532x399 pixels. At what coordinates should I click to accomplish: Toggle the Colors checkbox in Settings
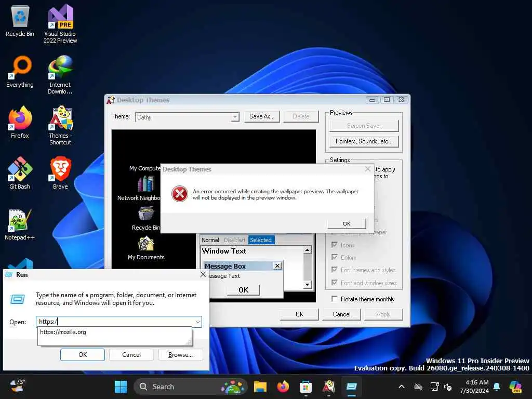coord(335,257)
